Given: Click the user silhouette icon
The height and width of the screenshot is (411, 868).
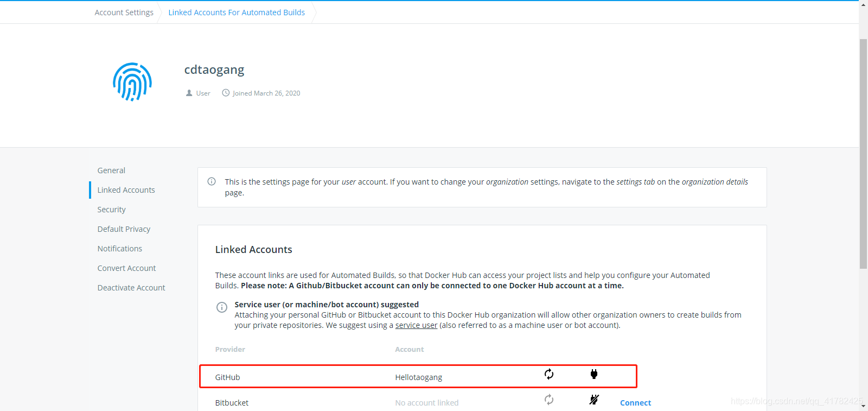Looking at the screenshot, I should [189, 93].
